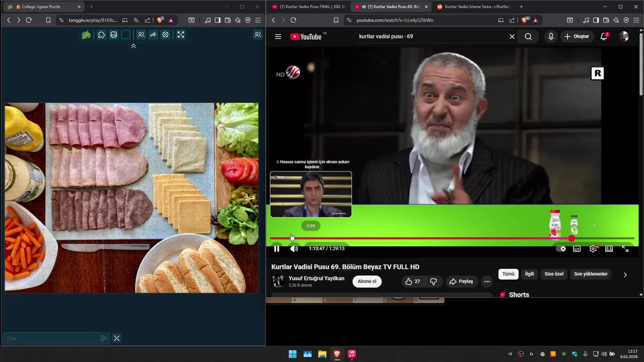Enter fullscreen on the YouTube player

(625, 248)
